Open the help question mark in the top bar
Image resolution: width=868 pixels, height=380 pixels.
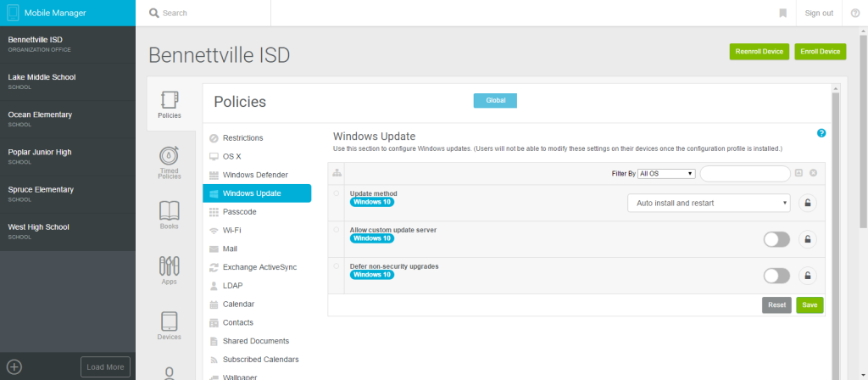[x=854, y=13]
